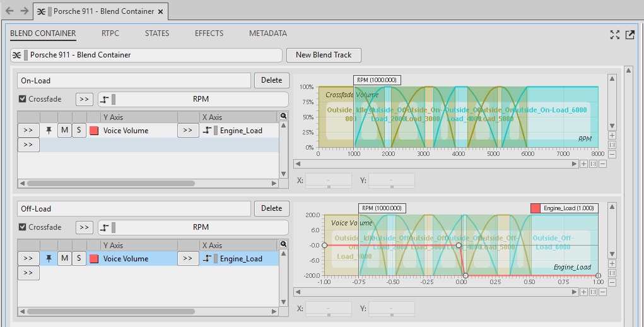Zoom out the Off-Load graph vertically
The width and height of the screenshot is (644, 327).
click(612, 282)
